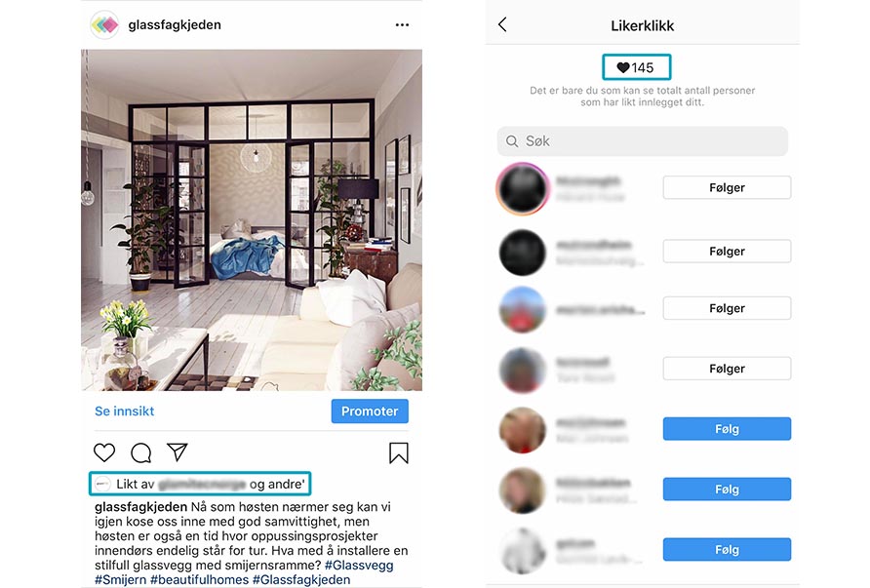870x588 pixels.
Task: Open the #Glassvegg hashtag
Action: click(359, 566)
